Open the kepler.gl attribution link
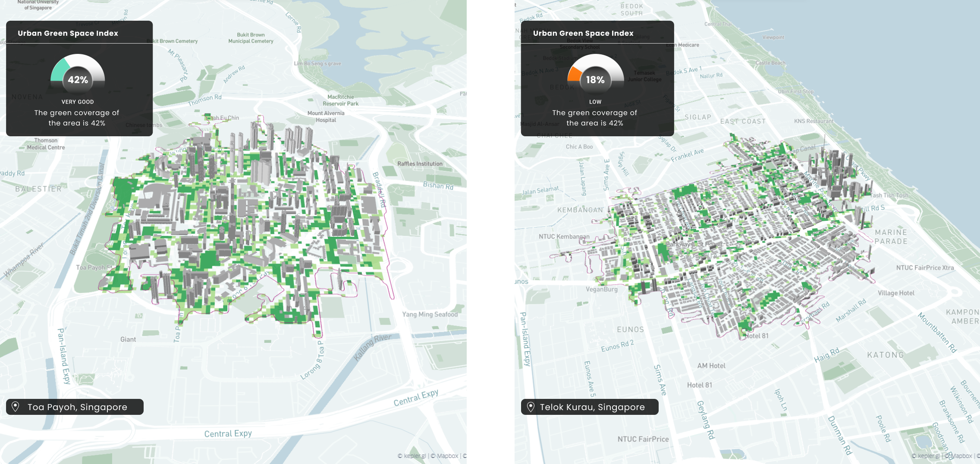The height and width of the screenshot is (464, 980). pos(414,455)
